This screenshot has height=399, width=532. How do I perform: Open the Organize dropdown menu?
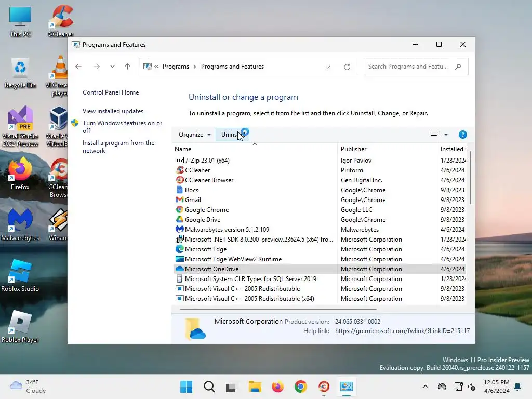coord(195,135)
